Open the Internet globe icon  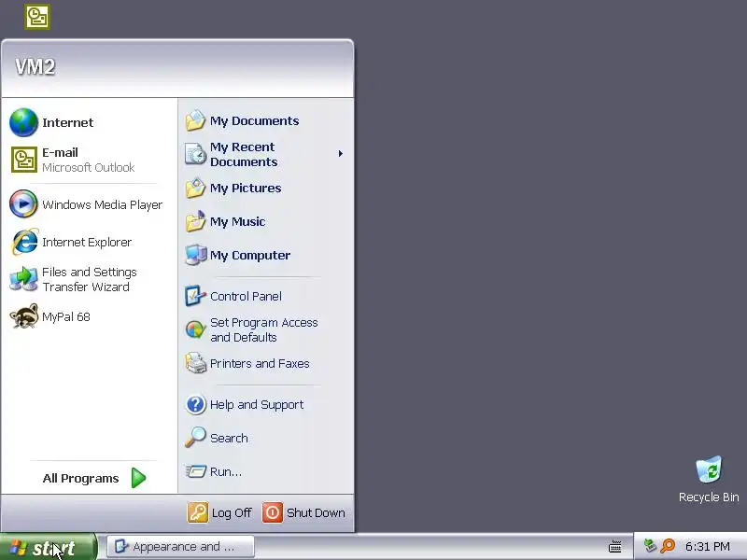23,122
